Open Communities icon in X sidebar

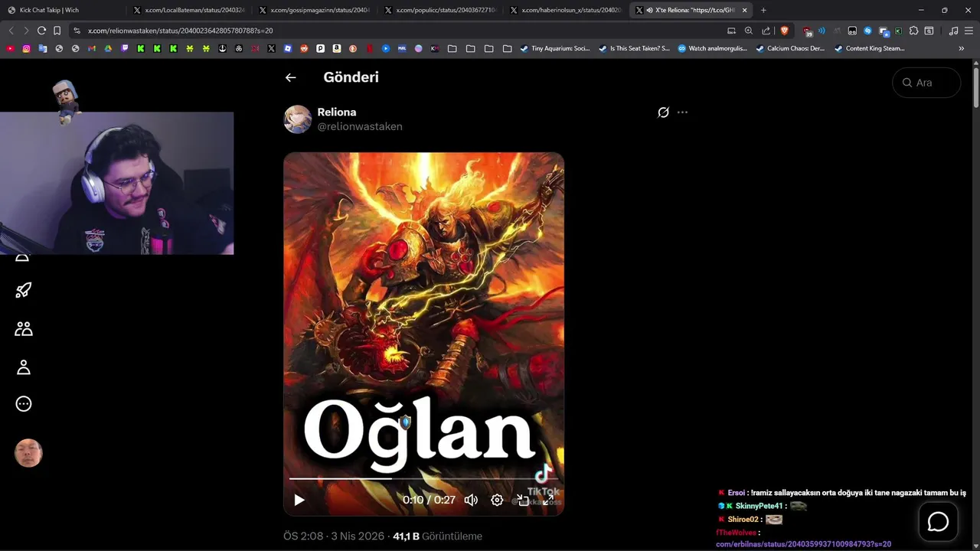tap(24, 328)
